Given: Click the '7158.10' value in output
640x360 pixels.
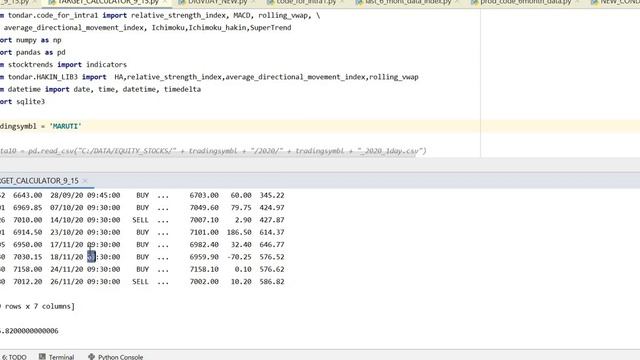Looking at the screenshot, I should tap(204, 269).
